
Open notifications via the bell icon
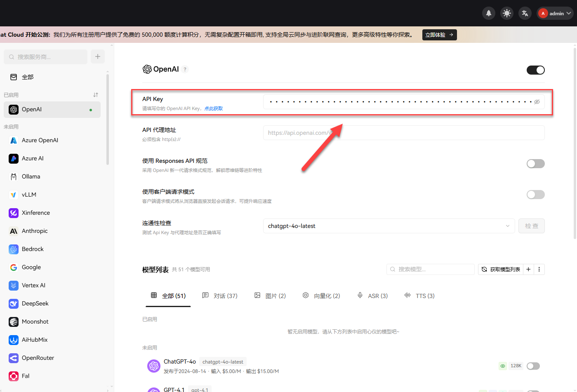point(488,13)
